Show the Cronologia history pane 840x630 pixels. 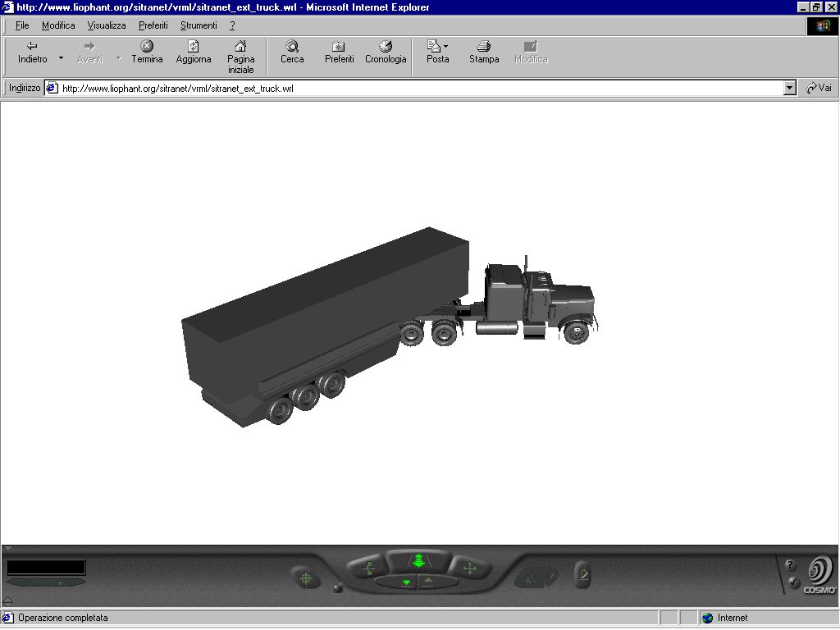coord(386,52)
